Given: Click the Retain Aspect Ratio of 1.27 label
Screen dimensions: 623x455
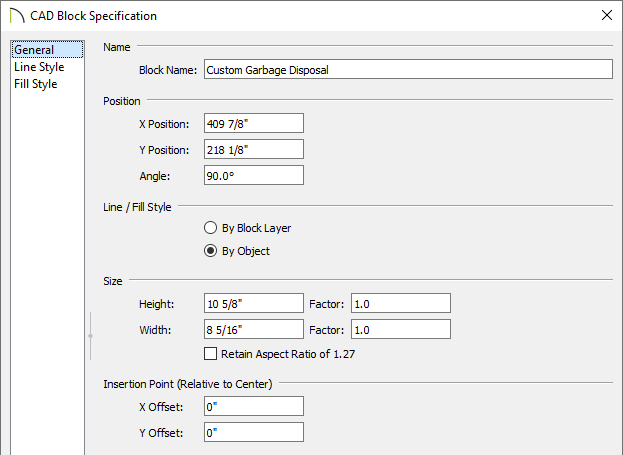Looking at the screenshot, I should click(288, 354).
